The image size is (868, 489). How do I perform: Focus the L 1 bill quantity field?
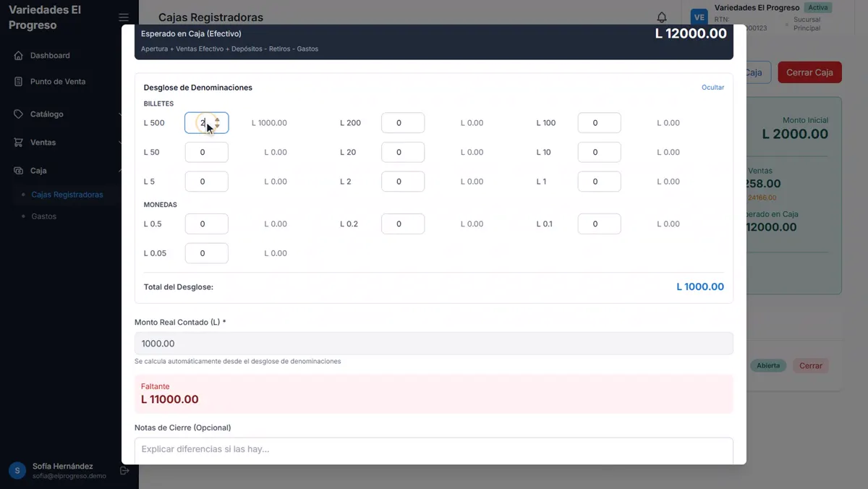tap(600, 182)
